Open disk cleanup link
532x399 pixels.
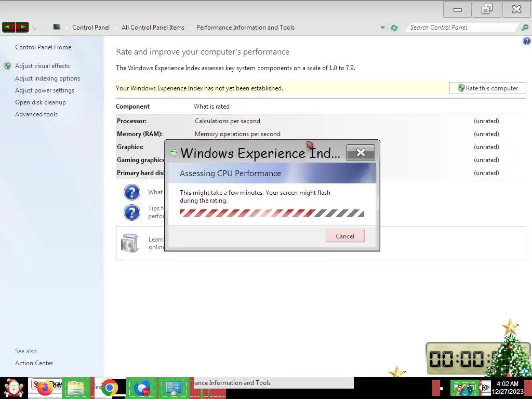pyautogui.click(x=41, y=102)
